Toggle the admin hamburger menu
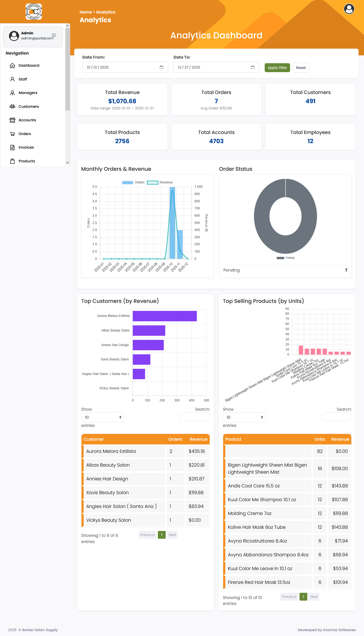364x636 pixels. (54, 35)
